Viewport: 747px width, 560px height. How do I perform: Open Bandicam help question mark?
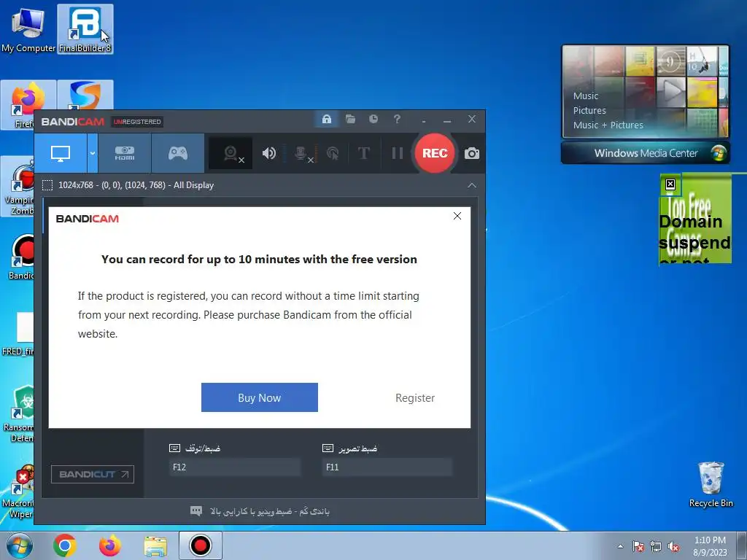pos(397,119)
